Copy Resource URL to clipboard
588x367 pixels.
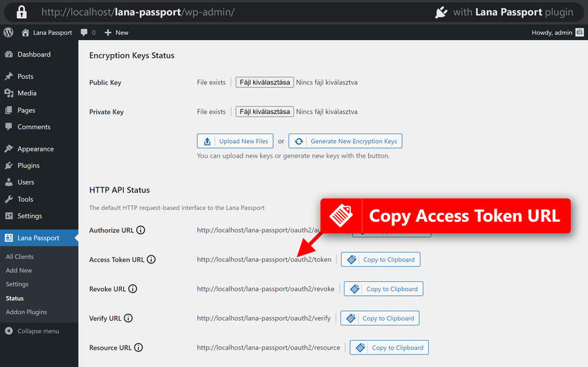(389, 348)
